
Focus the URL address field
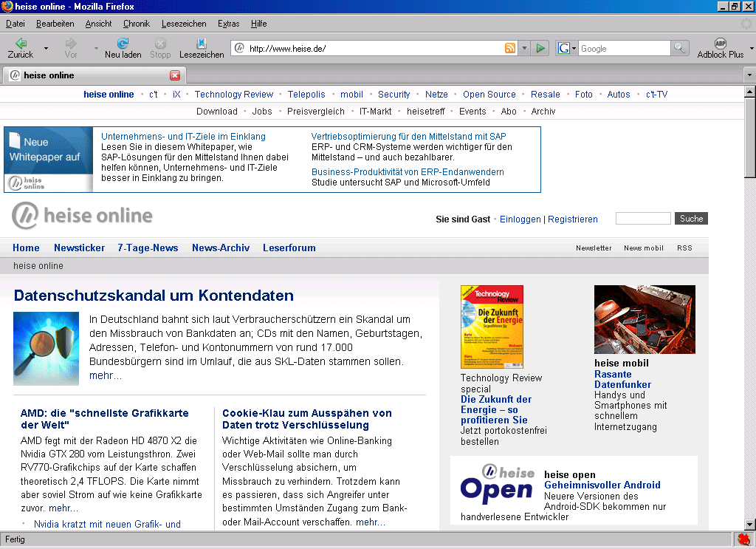[375, 48]
